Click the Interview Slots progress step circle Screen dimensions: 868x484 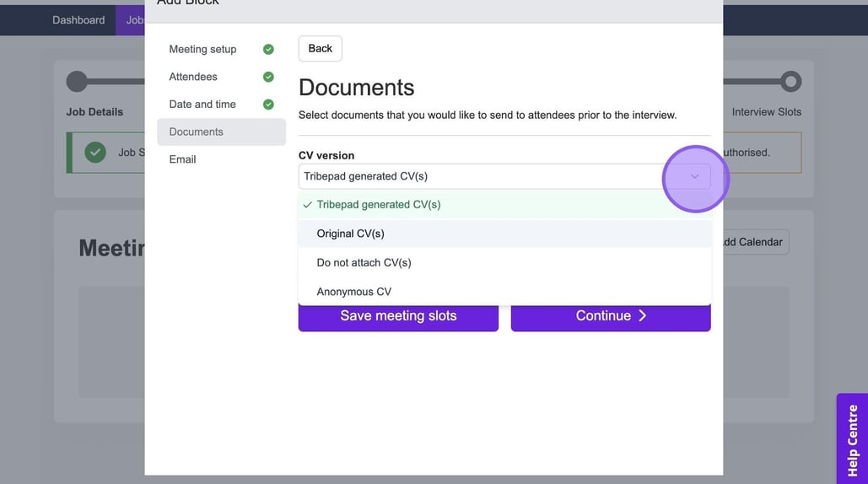click(790, 82)
